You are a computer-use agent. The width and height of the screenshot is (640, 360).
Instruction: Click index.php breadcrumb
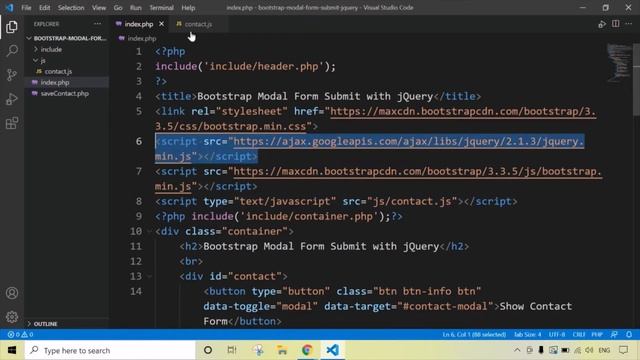[x=142, y=38]
